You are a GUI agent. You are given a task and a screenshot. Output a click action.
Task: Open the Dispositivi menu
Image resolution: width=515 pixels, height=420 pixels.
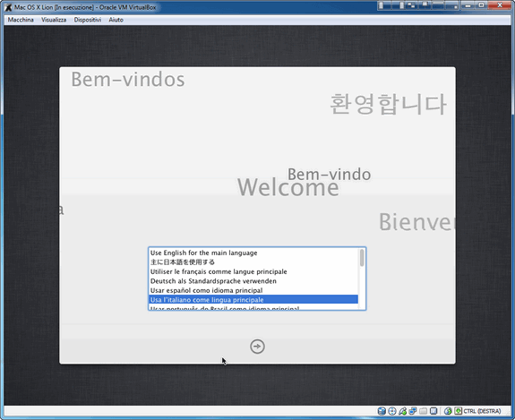tap(88, 20)
